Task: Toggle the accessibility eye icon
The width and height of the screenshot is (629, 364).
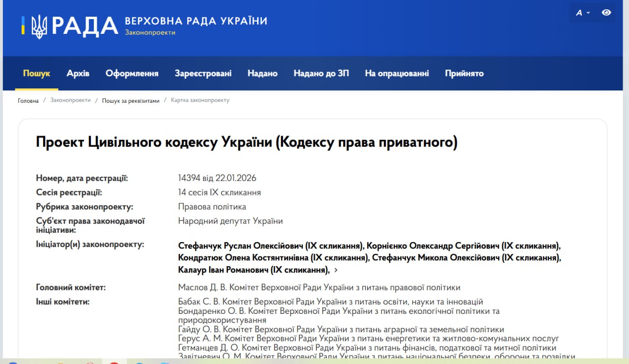Action: [606, 13]
